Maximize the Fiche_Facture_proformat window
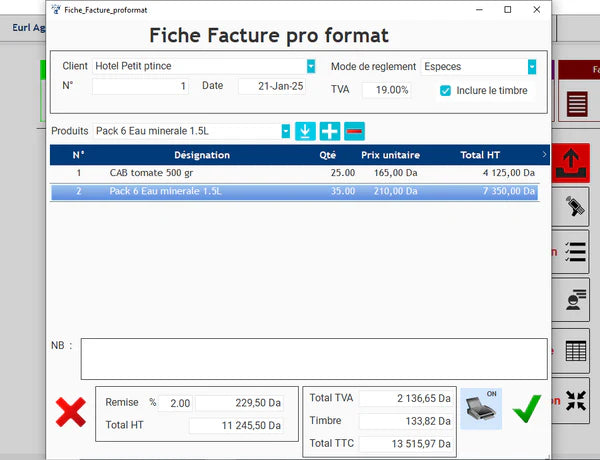The image size is (600, 460). coord(507,10)
